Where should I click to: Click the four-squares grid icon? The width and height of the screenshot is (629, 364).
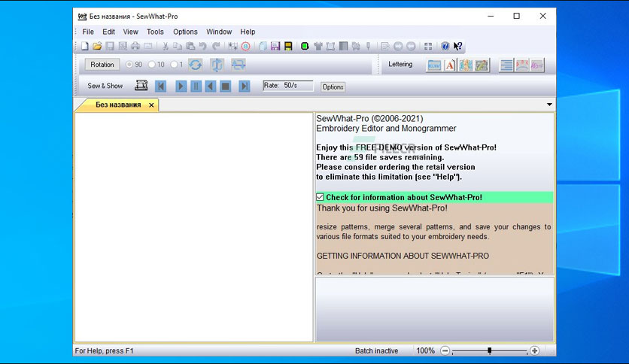pyautogui.click(x=428, y=46)
